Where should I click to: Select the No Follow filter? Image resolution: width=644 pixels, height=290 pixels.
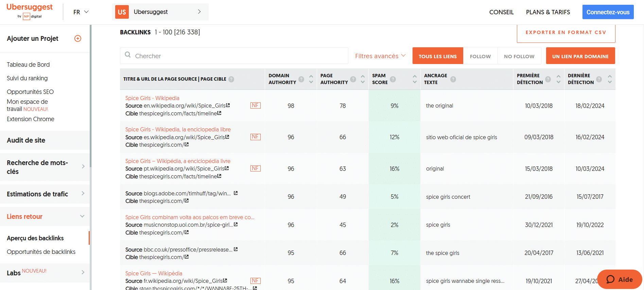[519, 56]
